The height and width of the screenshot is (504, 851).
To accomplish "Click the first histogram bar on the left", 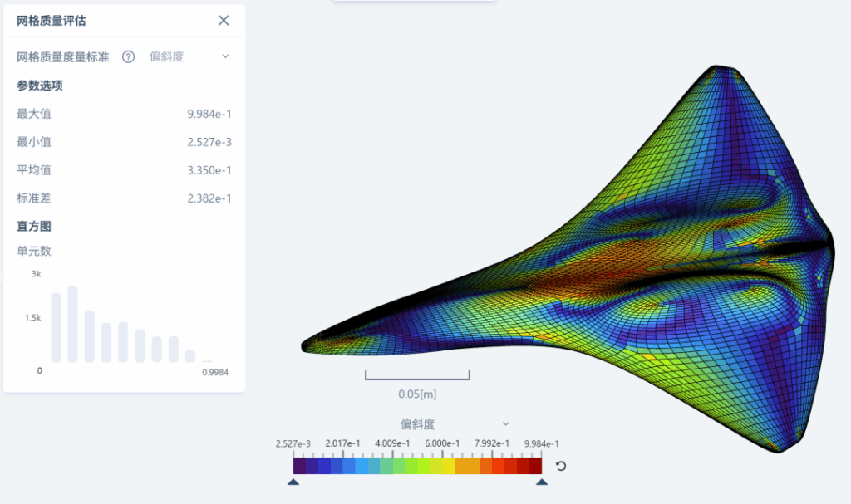I will (57, 328).
